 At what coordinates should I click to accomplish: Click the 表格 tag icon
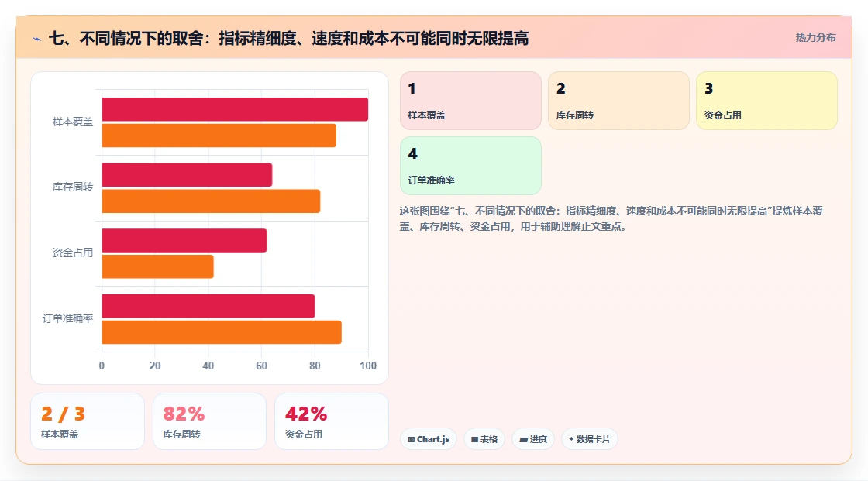click(474, 439)
